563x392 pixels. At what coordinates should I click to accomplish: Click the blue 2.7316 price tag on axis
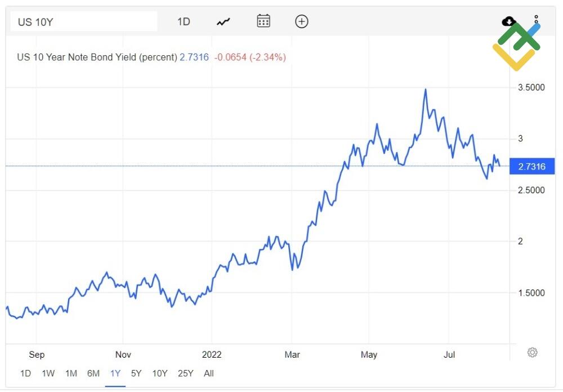[531, 166]
